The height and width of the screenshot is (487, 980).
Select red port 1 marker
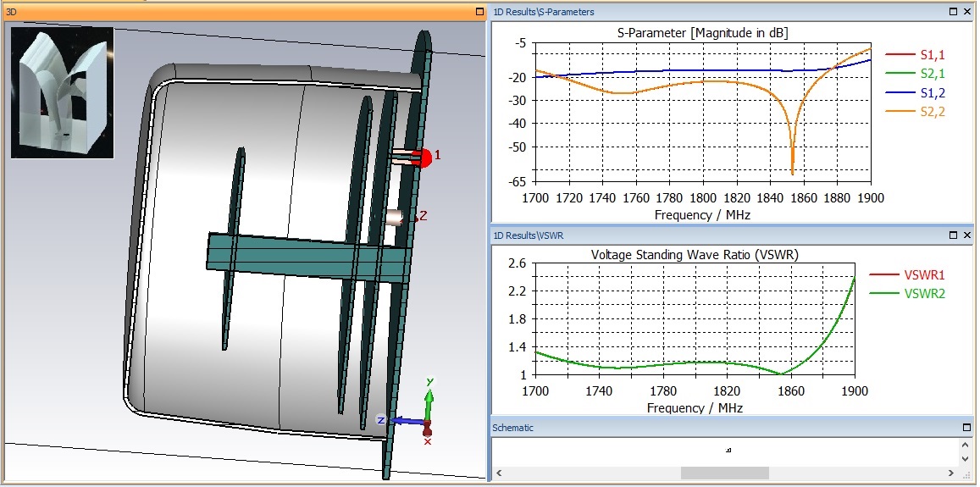[424, 158]
